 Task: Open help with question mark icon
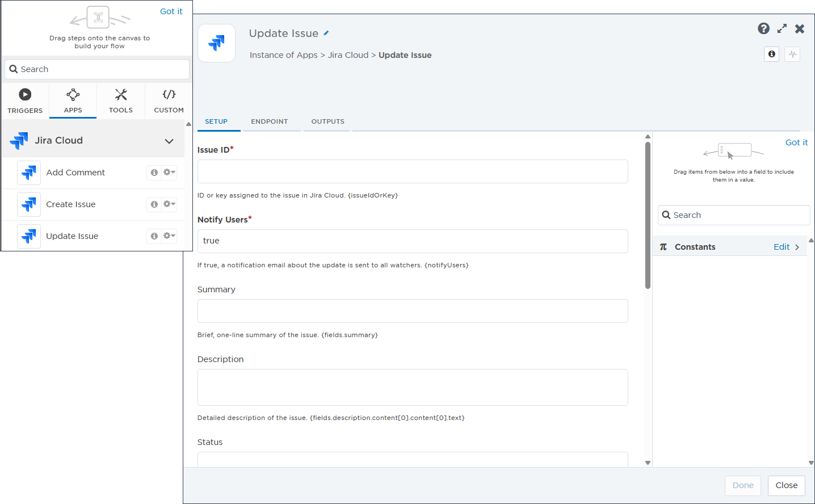pyautogui.click(x=764, y=28)
